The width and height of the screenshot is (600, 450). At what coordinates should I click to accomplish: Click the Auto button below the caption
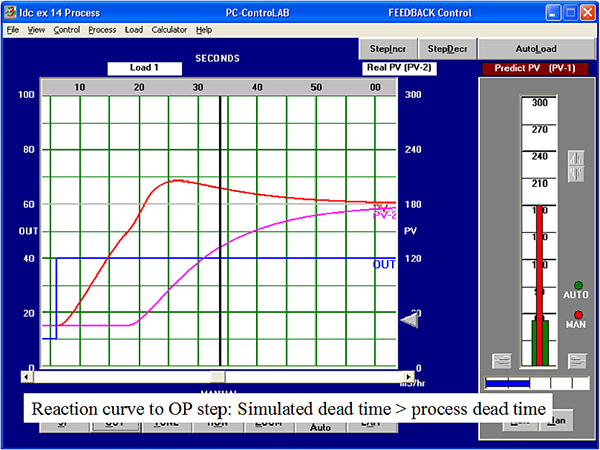320,427
